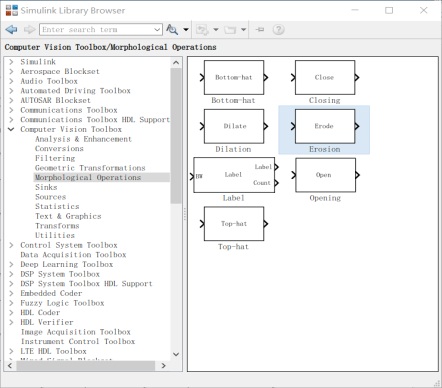The height and width of the screenshot is (388, 442).
Task: Open help with the question mark icon
Action: tap(278, 30)
